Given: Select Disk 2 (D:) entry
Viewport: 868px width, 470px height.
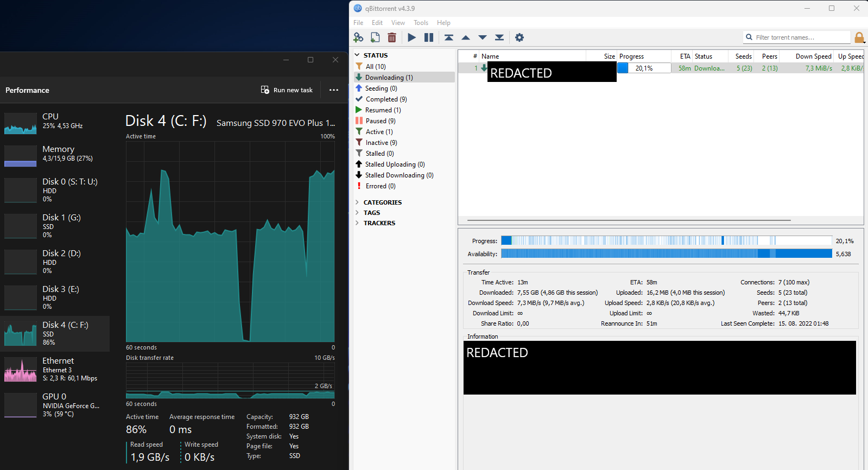Looking at the screenshot, I should pos(55,262).
